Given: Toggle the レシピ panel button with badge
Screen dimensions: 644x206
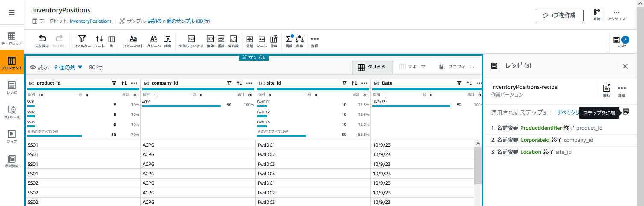Looking at the screenshot, I should pyautogui.click(x=621, y=41).
